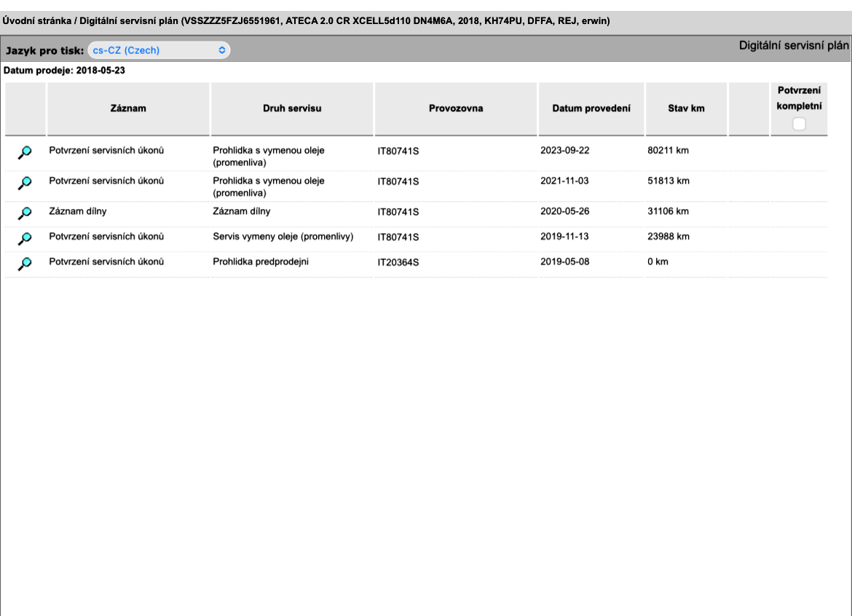The height and width of the screenshot is (616, 852).
Task: Click the Digitální servisní plán title on the right
Action: click(794, 46)
